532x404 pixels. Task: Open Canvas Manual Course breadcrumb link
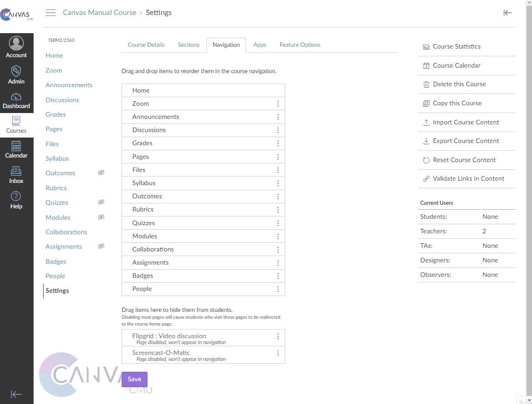[x=99, y=13]
